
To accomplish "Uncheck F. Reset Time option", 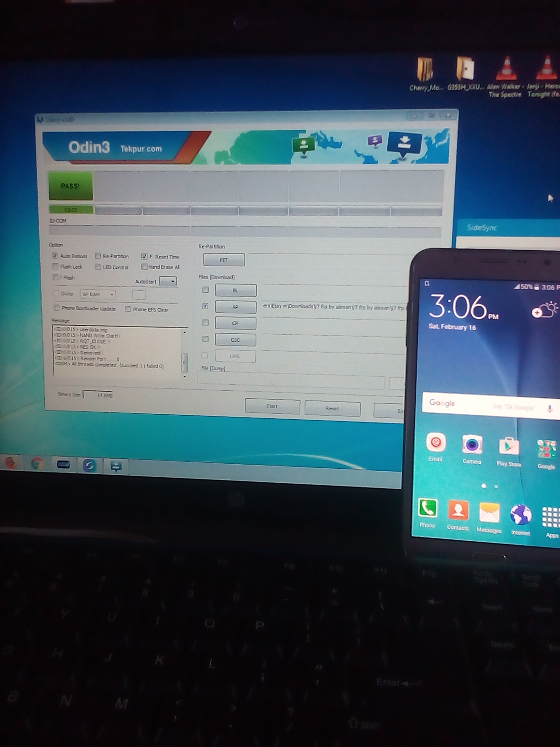I will coord(144,256).
